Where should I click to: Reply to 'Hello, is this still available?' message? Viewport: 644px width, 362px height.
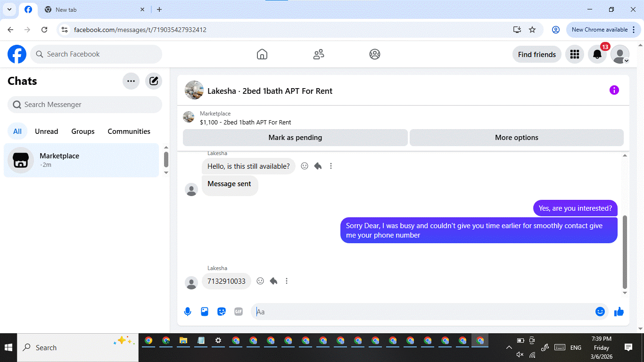pos(318,166)
